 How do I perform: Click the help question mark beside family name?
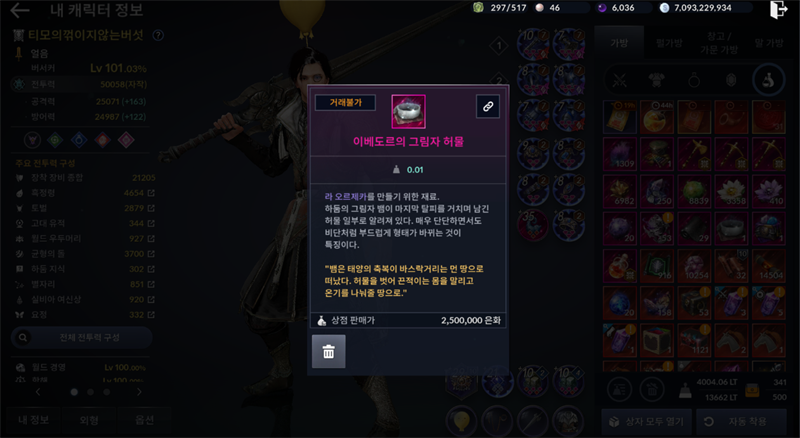158,35
